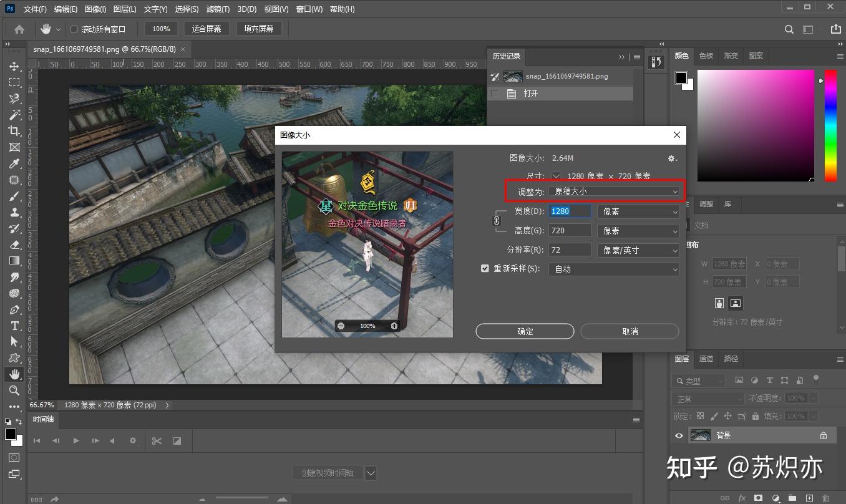Toggle the layer filter on/off switch

point(815,379)
